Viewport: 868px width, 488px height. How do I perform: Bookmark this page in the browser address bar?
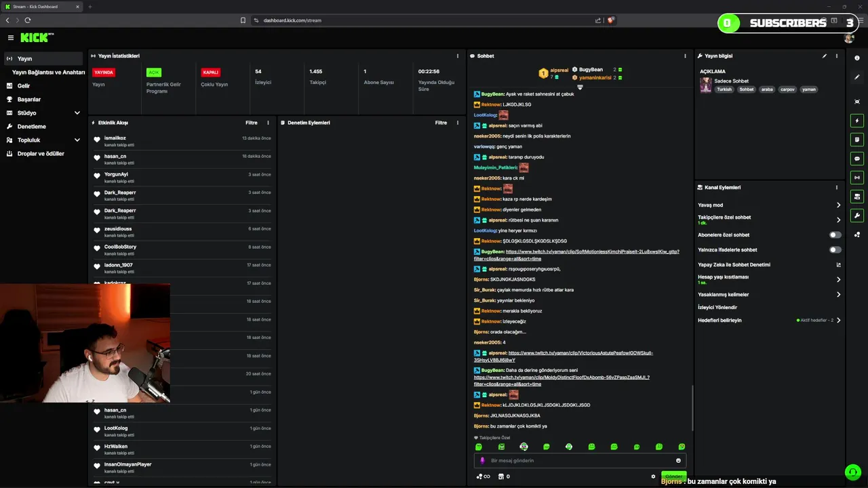click(243, 20)
